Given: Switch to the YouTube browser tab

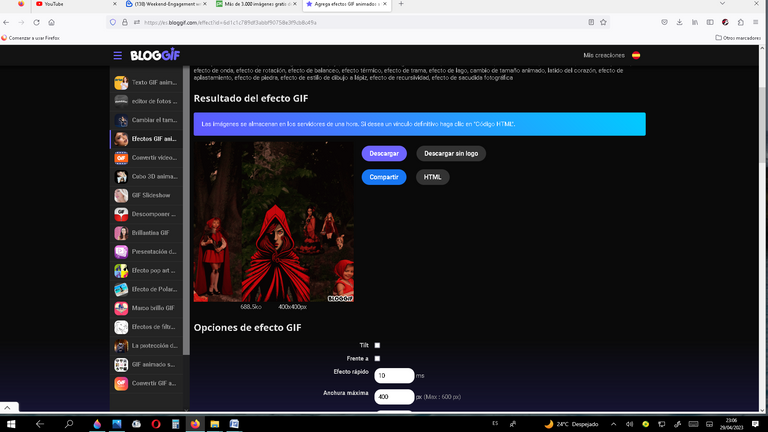Looking at the screenshot, I should coord(73,4).
